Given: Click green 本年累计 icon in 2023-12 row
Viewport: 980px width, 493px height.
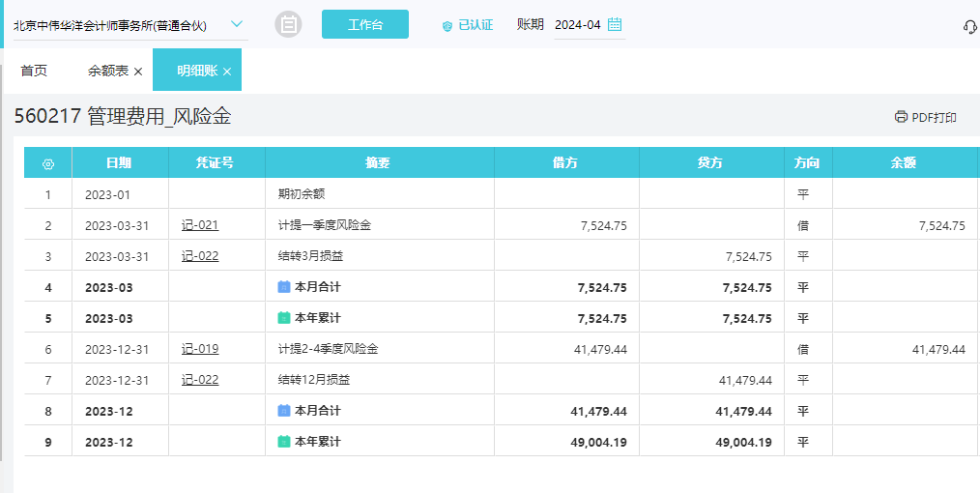Looking at the screenshot, I should [284, 442].
